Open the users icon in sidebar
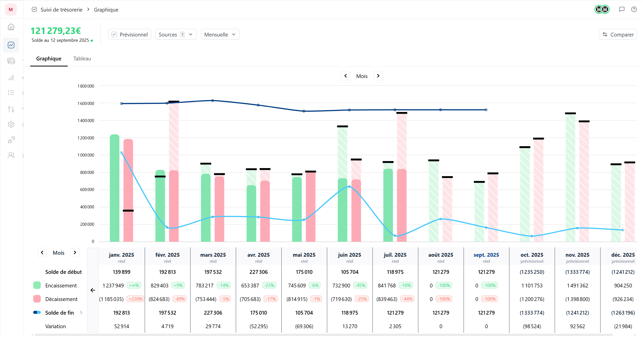Viewport: 644px width, 338px height. (x=11, y=155)
